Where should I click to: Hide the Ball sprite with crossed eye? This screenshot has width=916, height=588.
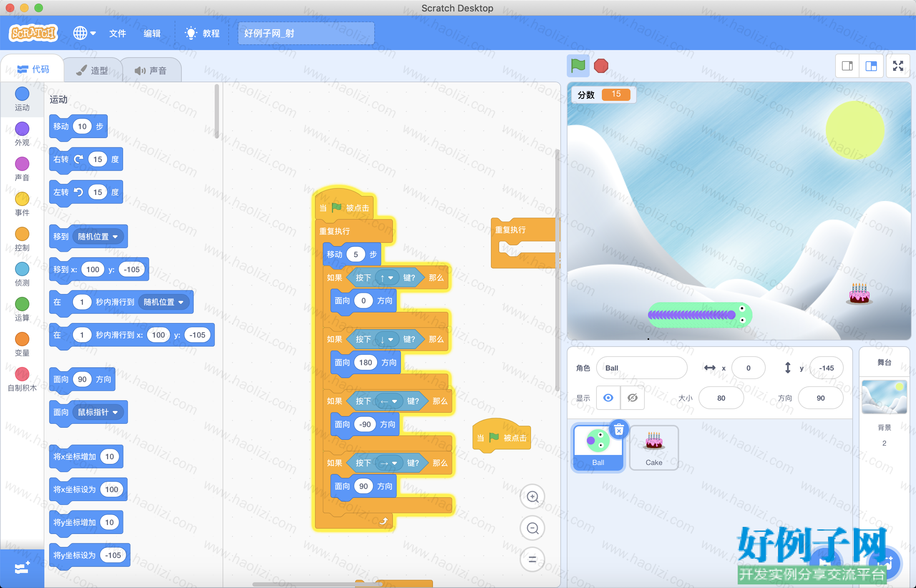click(x=633, y=398)
